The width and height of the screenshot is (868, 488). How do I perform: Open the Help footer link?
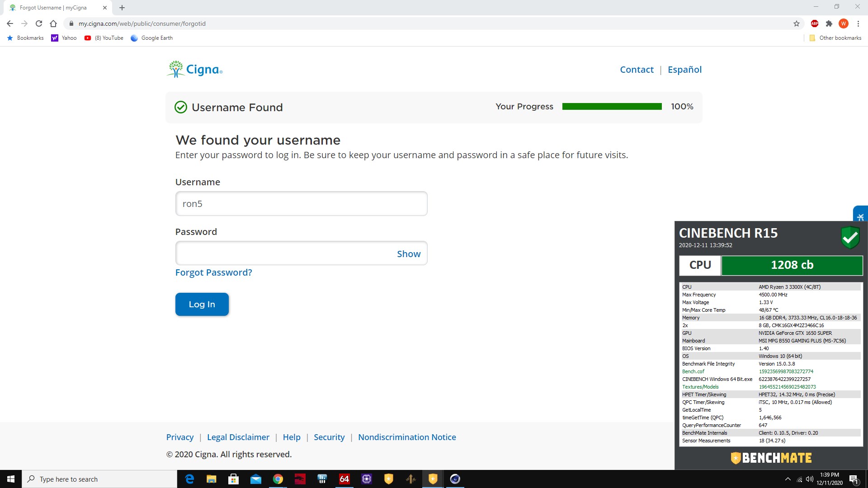coord(292,437)
